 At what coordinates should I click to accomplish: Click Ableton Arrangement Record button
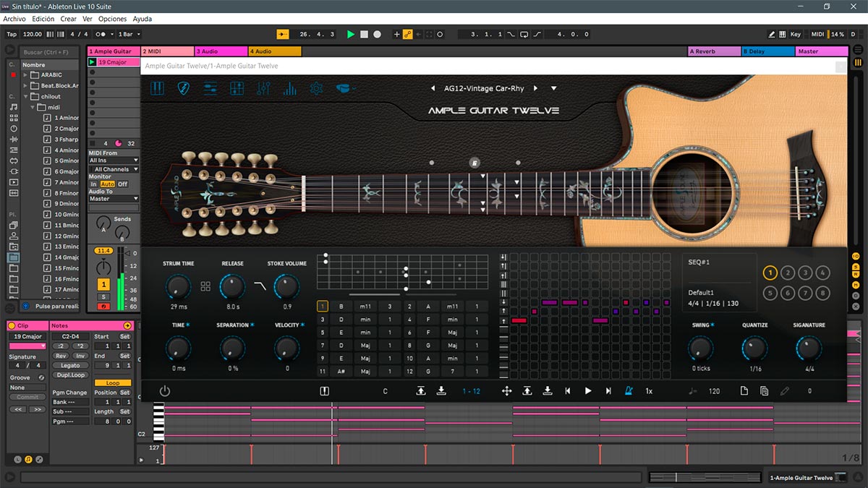point(377,34)
